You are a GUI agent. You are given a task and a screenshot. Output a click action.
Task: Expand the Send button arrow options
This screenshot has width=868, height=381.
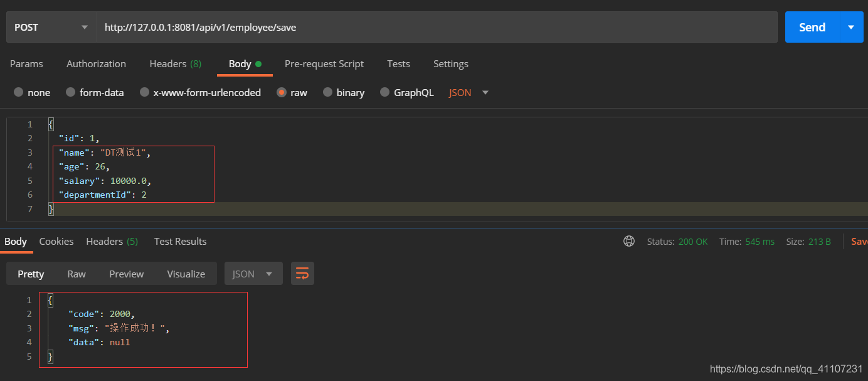[x=851, y=27]
